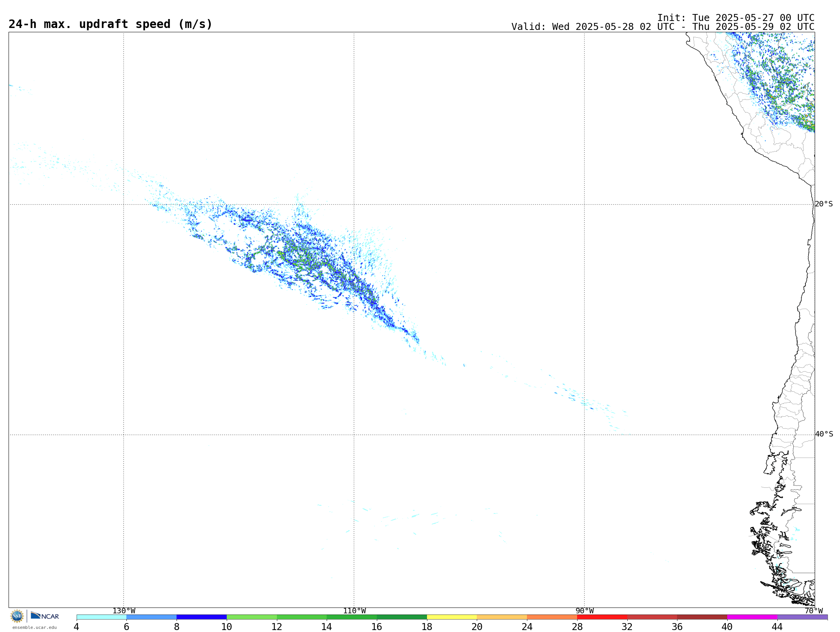This screenshot has height=632, width=840.
Task: Click the colorbar tick label '20'
Action: [477, 627]
